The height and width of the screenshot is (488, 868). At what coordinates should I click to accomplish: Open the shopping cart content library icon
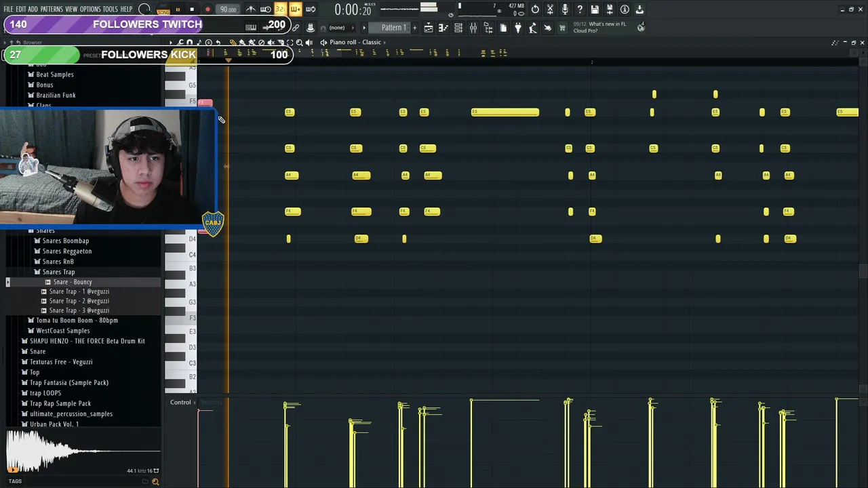(x=562, y=28)
